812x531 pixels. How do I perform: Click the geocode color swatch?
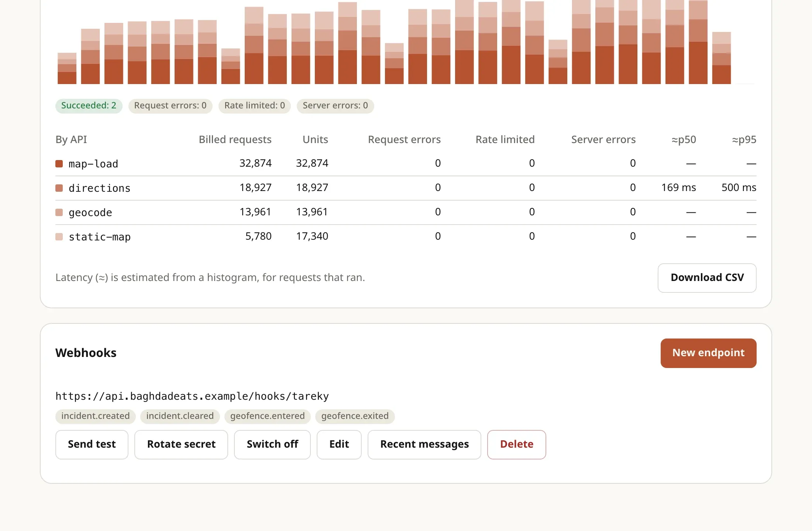59,212
